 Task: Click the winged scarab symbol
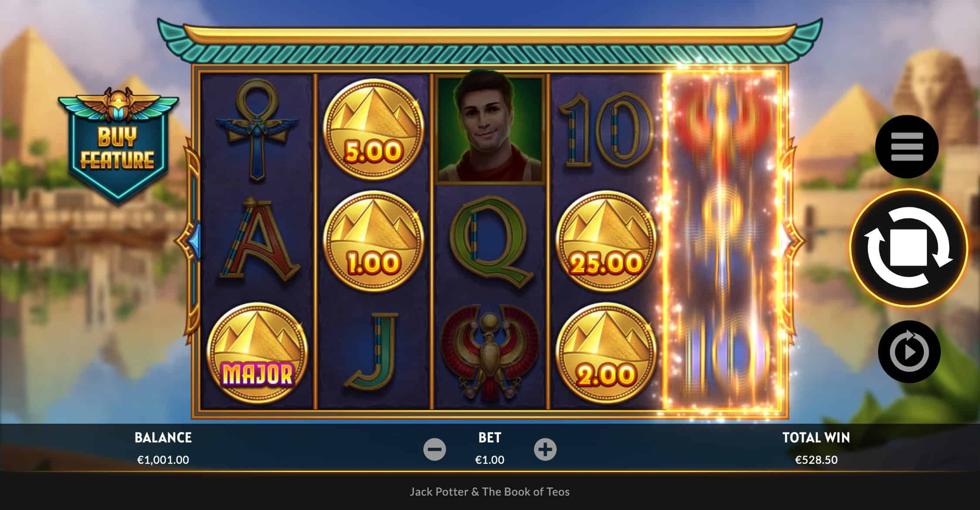pos(490,353)
